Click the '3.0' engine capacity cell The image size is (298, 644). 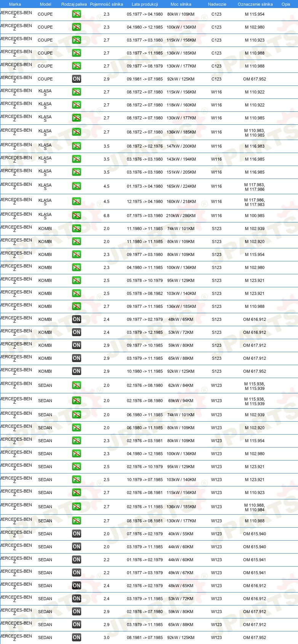[x=106, y=638]
